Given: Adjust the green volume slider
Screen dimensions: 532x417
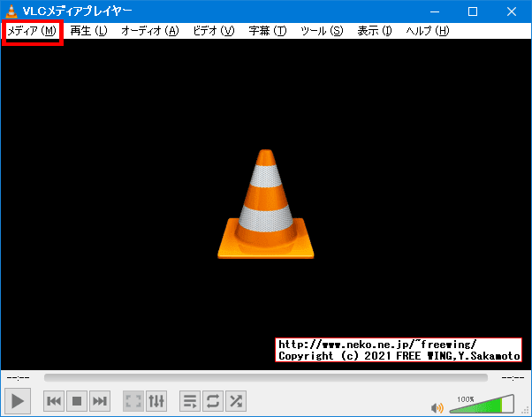Looking at the screenshot, I should (482, 405).
